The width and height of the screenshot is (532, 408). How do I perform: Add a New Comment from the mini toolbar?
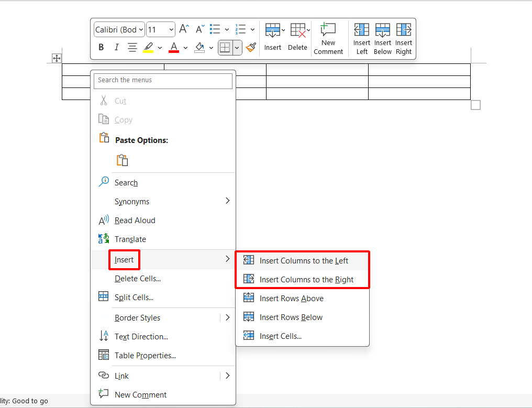328,38
